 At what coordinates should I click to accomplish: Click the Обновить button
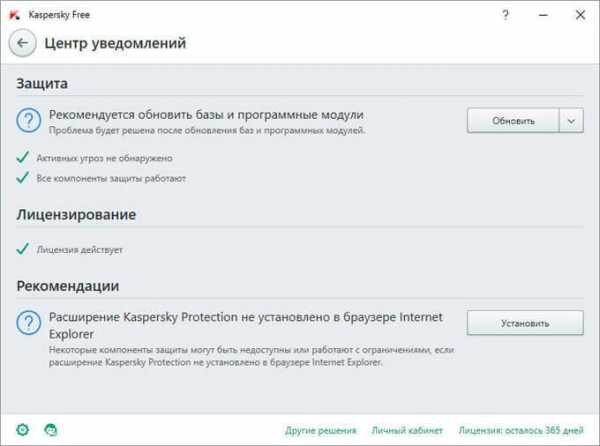point(513,120)
